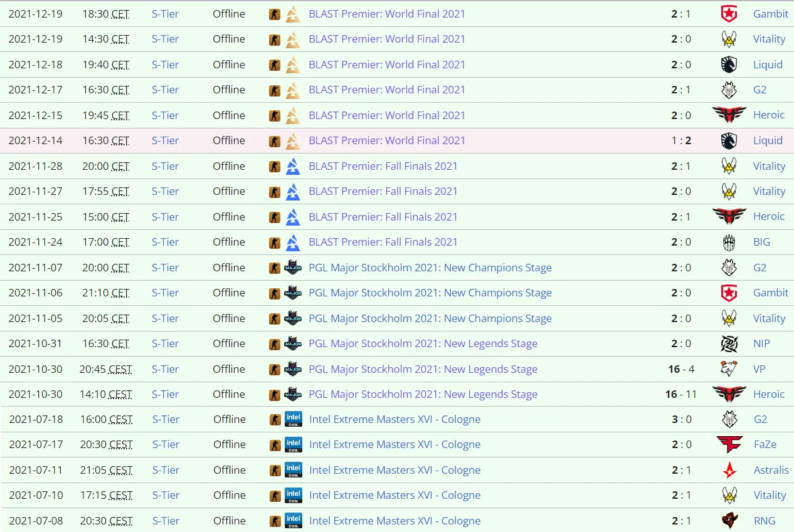Viewport: 794px width, 532px height.
Task: Open the S-Tier link in the 2021-12-14 row
Action: tap(166, 140)
